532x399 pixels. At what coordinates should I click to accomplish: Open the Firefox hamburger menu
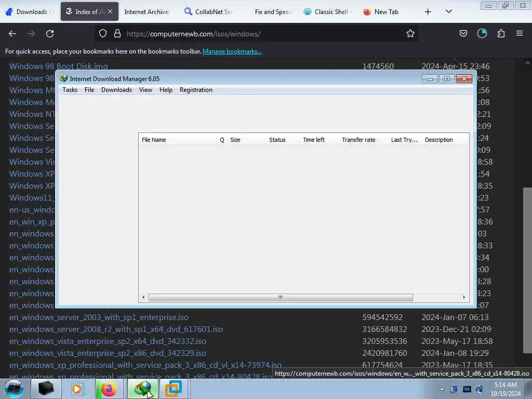pyautogui.click(x=520, y=34)
